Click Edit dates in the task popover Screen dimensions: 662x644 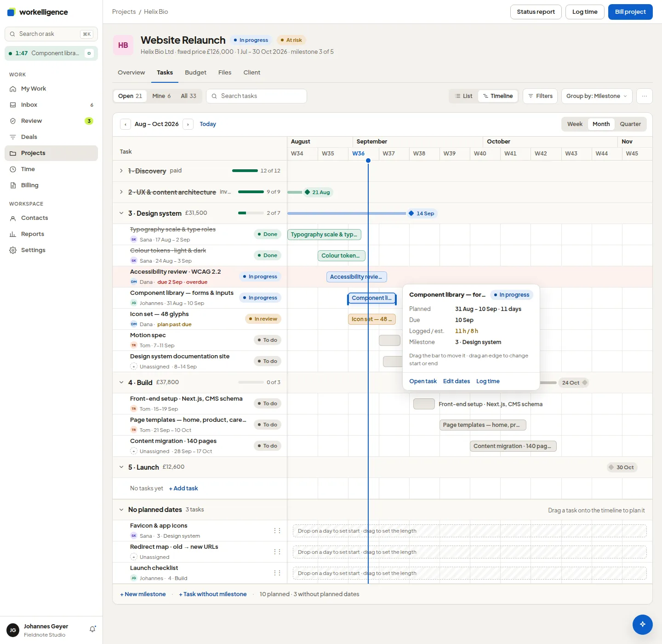[x=456, y=381]
